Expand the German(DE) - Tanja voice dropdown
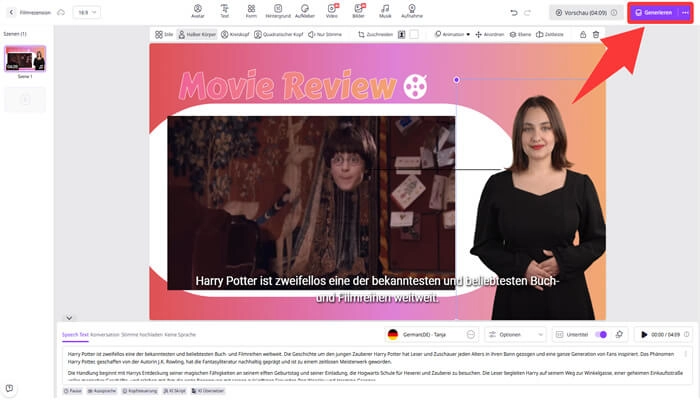 coord(432,334)
